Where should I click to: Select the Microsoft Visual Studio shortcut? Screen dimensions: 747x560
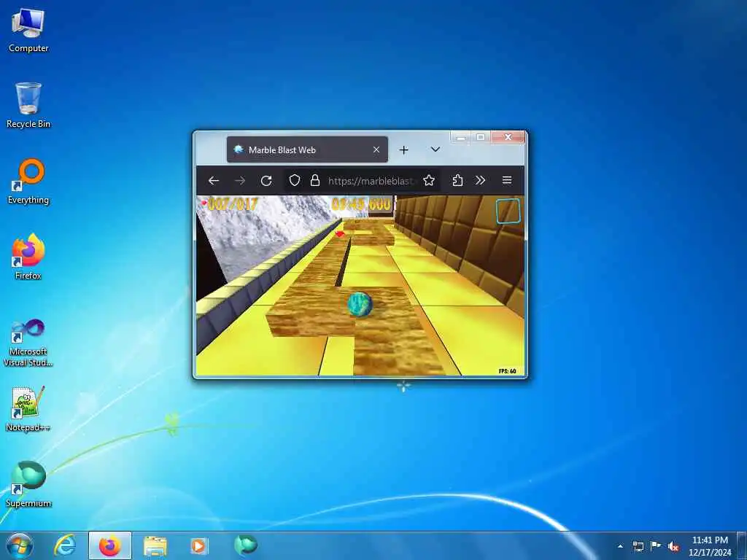click(x=28, y=343)
